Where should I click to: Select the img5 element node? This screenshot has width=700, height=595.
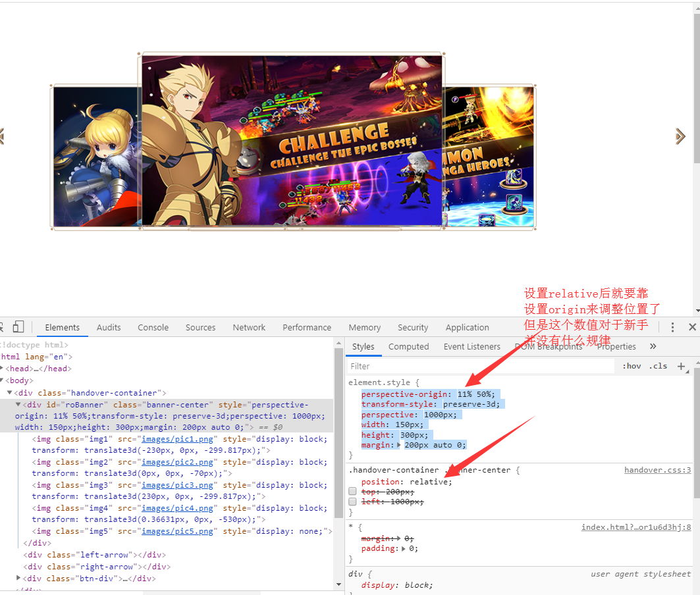pyautogui.click(x=182, y=531)
